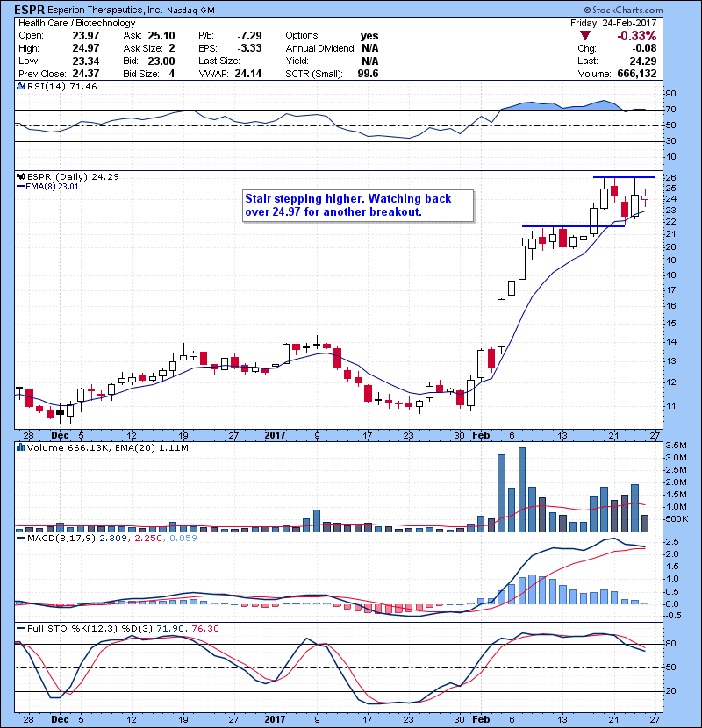This screenshot has width=702, height=728.
Task: Click the MACD(8,17,9) legend label
Action: pyautogui.click(x=61, y=539)
